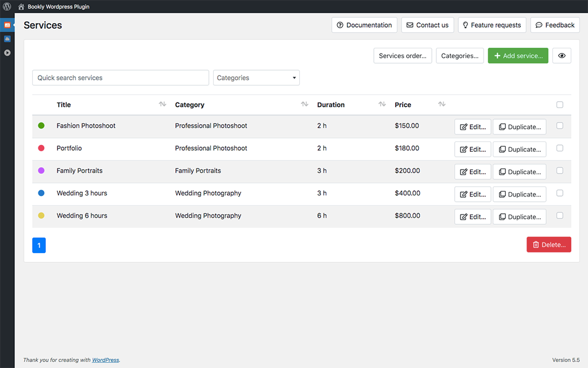
Task: Toggle the eye visibility button
Action: pos(562,56)
